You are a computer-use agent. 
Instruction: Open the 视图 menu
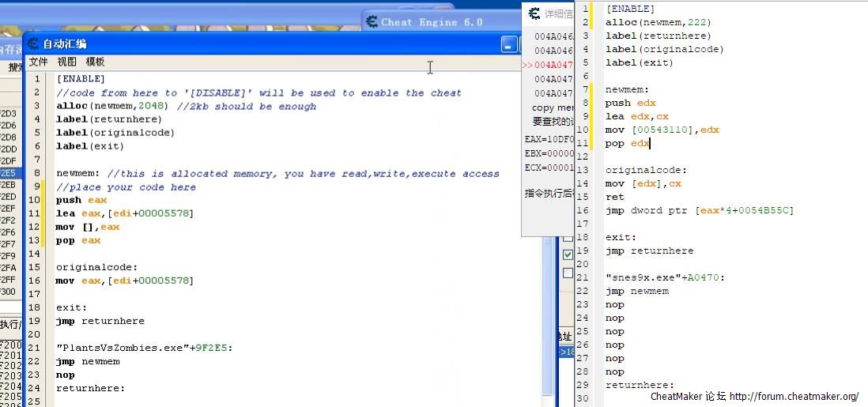pos(67,62)
